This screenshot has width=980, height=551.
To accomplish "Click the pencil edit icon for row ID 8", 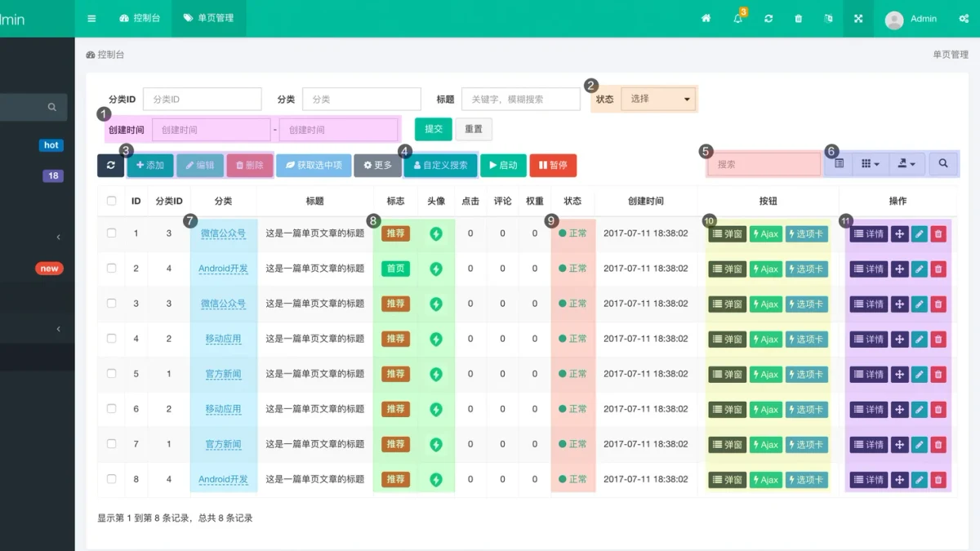I will click(x=919, y=480).
